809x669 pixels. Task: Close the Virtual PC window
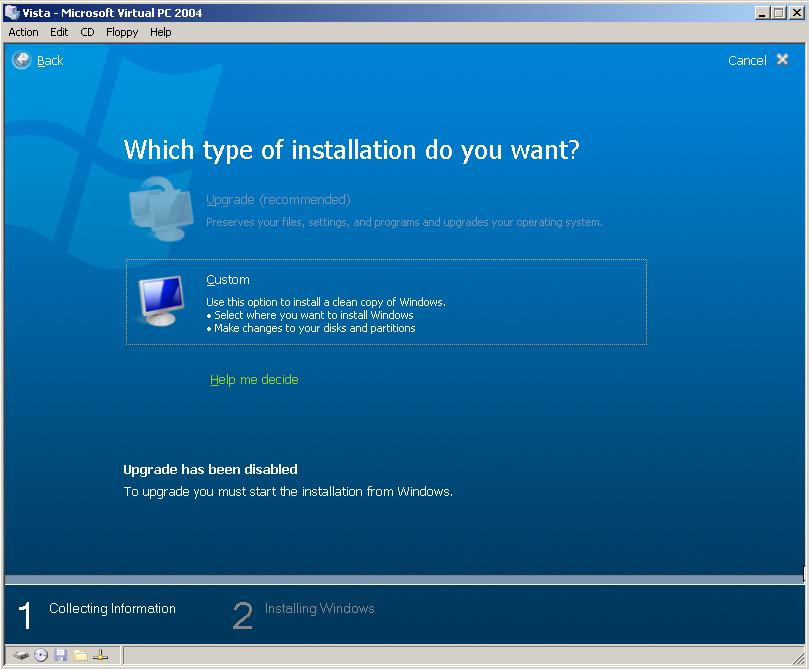click(797, 13)
